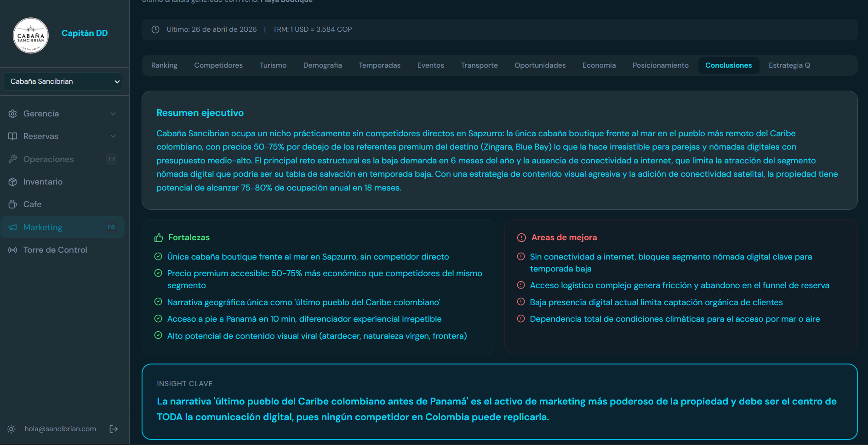Viewport: 868px width, 445px height.
Task: Click the Fortalezas heading text
Action: coord(189,237)
